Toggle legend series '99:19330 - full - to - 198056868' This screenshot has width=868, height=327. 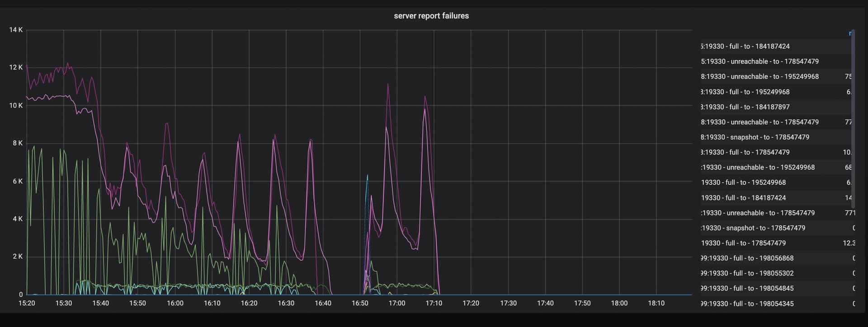[747, 258]
